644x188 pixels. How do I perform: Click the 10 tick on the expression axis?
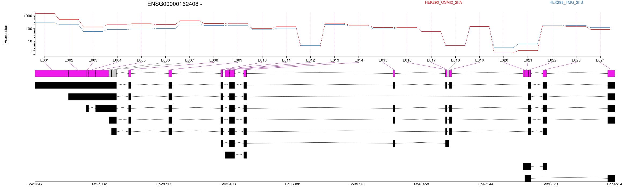click(x=30, y=41)
